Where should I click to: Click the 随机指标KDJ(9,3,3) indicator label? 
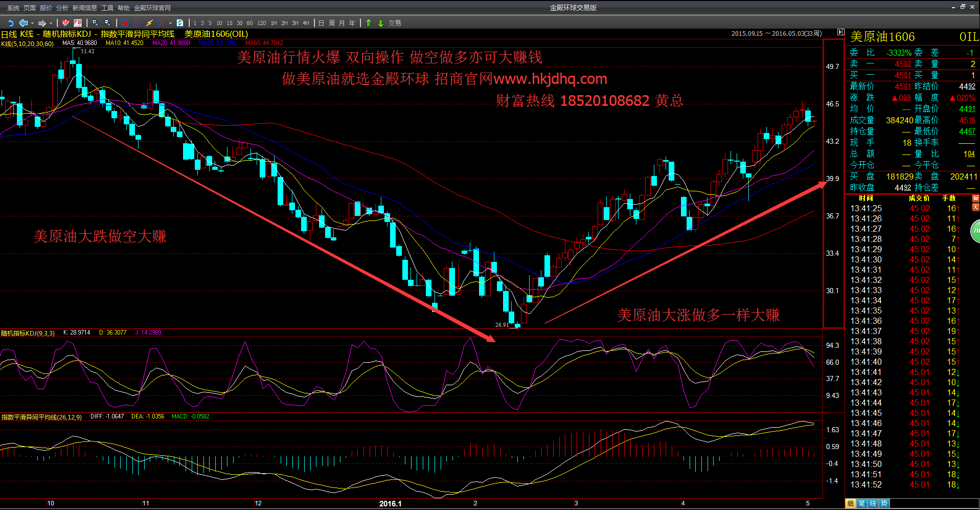click(x=28, y=333)
